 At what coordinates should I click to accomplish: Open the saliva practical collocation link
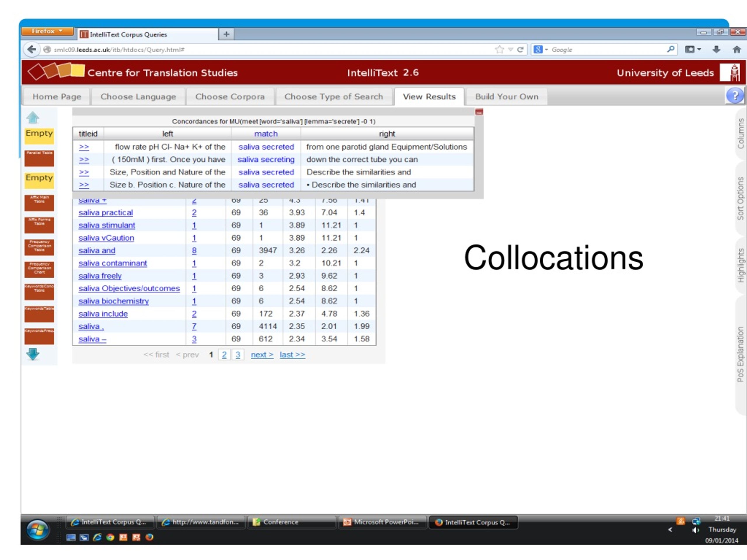tap(105, 213)
